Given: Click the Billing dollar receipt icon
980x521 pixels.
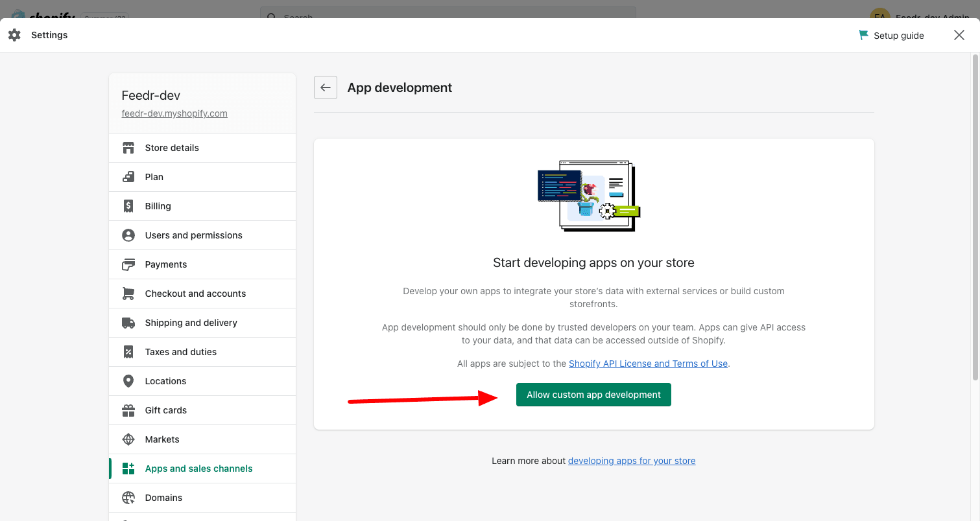Looking at the screenshot, I should 128,206.
